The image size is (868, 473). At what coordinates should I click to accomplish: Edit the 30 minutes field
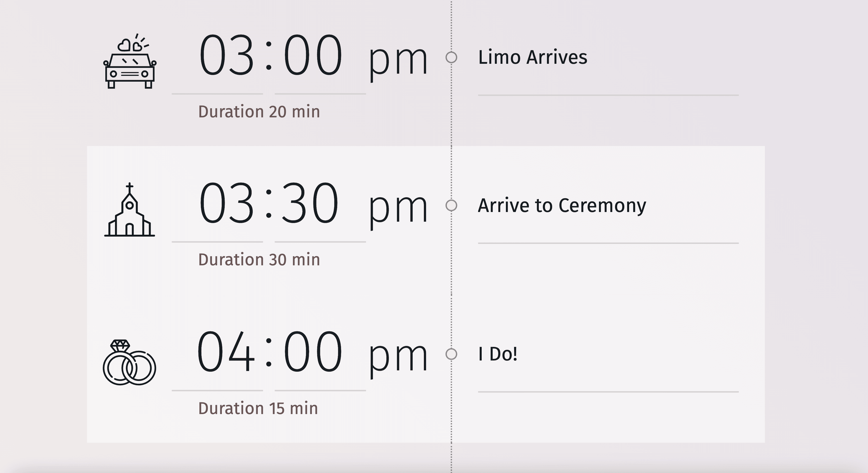[310, 203]
